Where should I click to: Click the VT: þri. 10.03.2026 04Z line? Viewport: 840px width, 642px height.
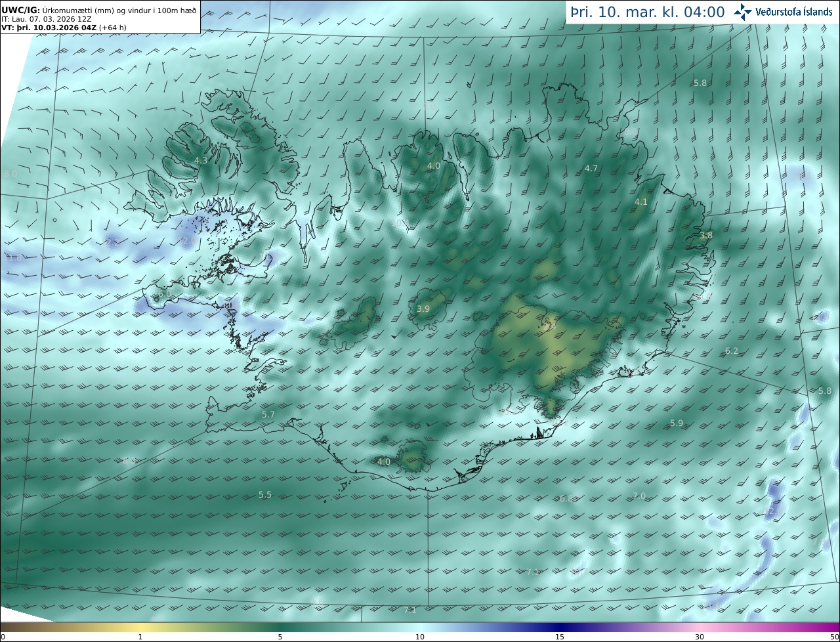[64, 28]
